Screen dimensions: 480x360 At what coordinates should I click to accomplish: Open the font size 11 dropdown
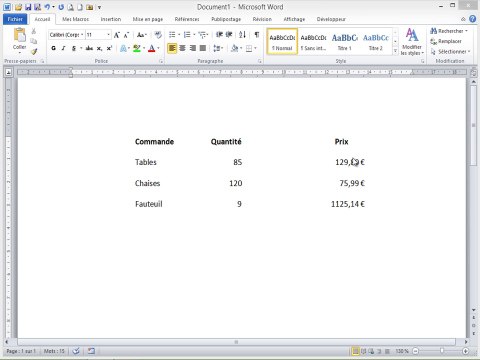[x=108, y=35]
